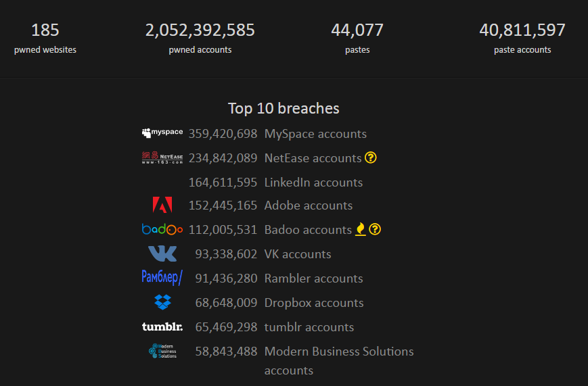The image size is (588, 386).
Task: Open the Rambler accounts breach entry
Action: (313, 279)
